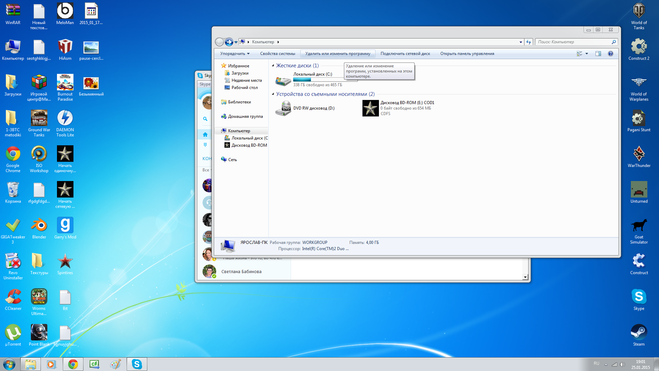Click the Skype taskbar button
Viewport: 659px width, 371px height.
pos(137,364)
